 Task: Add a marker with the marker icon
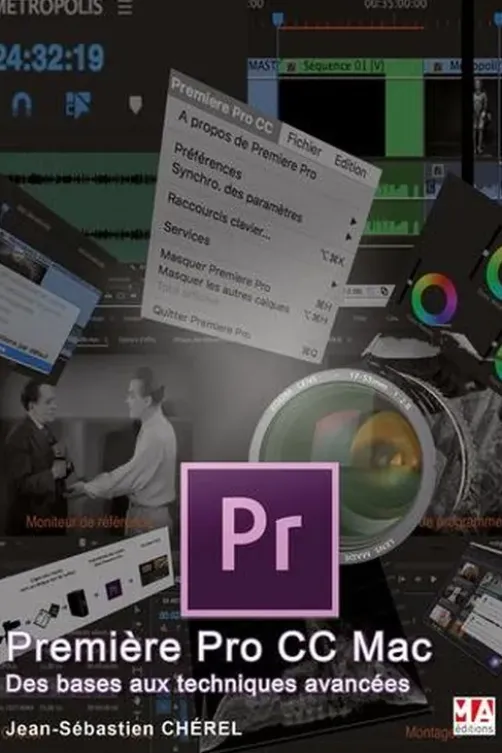pos(135,104)
